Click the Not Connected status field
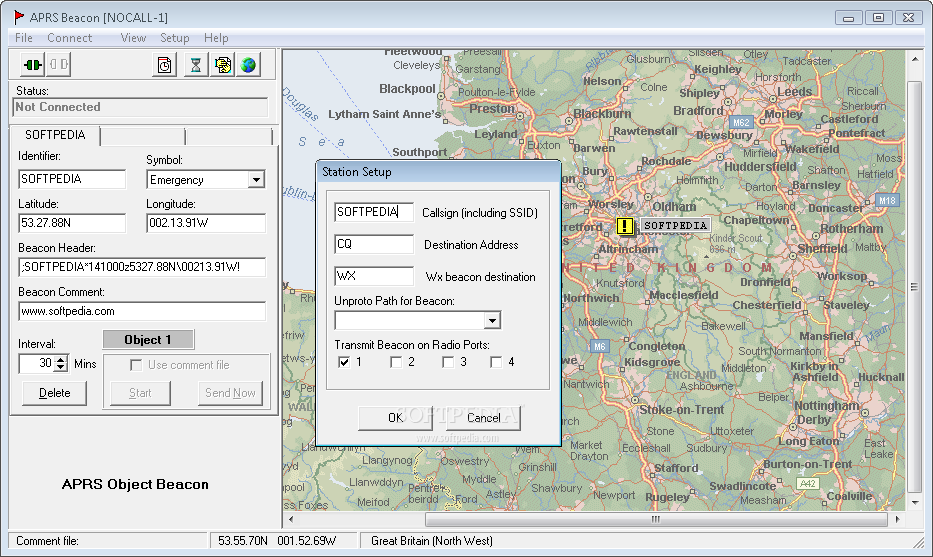The width and height of the screenshot is (933, 557). coord(140,107)
